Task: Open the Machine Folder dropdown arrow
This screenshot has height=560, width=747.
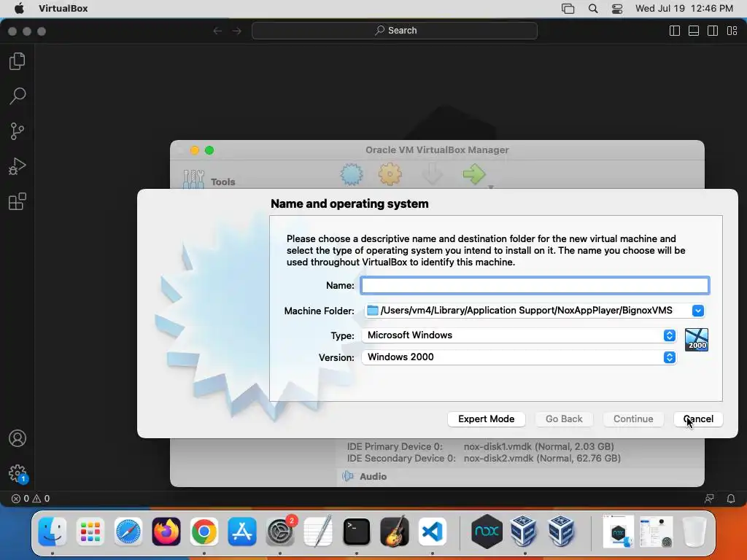Action: (698, 311)
